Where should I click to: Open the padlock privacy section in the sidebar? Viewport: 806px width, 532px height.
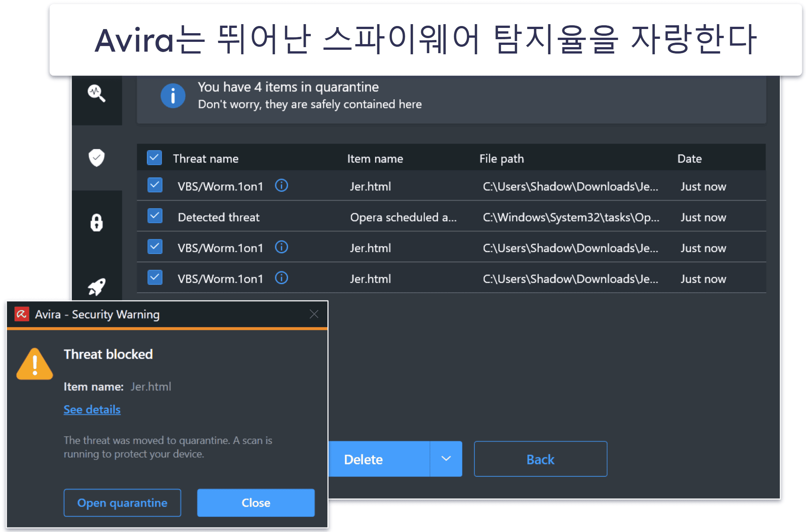[97, 222]
